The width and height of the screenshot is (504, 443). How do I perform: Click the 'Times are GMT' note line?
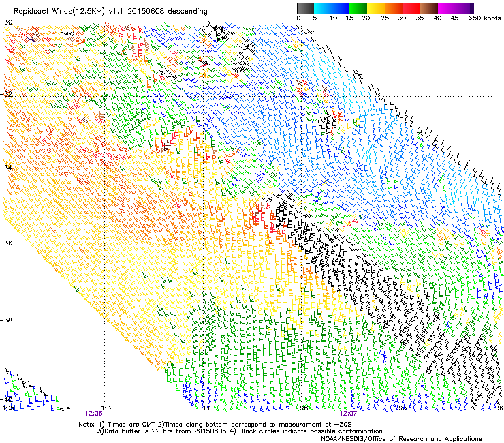(x=215, y=425)
